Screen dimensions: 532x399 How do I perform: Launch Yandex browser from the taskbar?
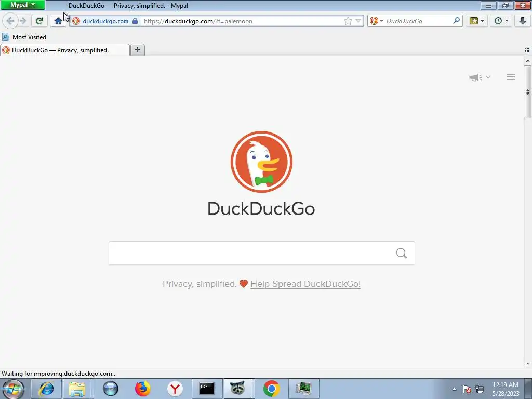click(x=175, y=389)
